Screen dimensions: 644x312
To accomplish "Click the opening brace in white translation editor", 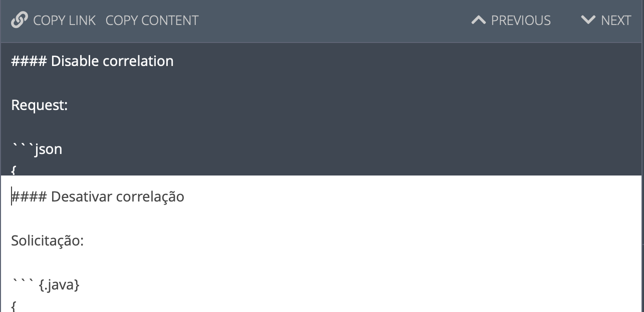I will (x=14, y=306).
